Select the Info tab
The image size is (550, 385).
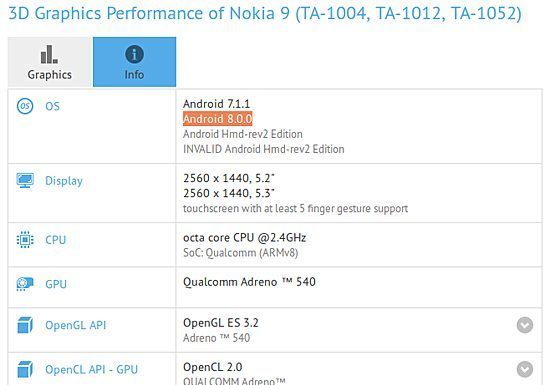134,62
